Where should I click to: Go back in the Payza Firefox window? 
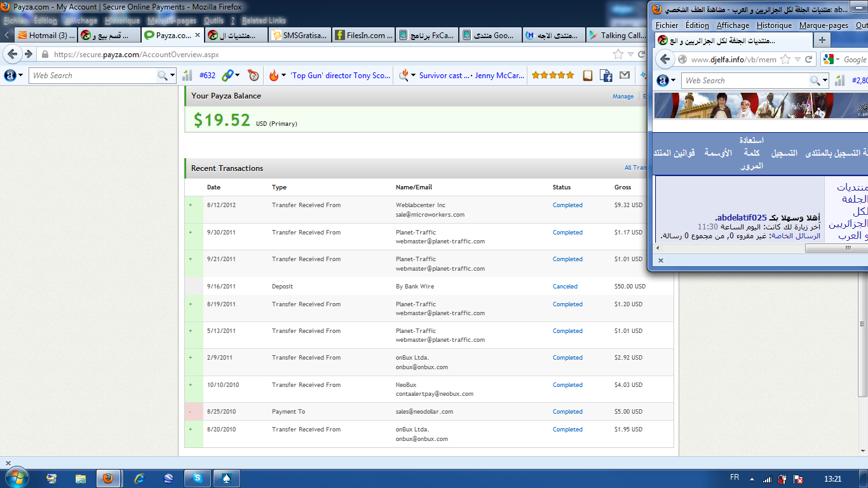click(x=13, y=55)
